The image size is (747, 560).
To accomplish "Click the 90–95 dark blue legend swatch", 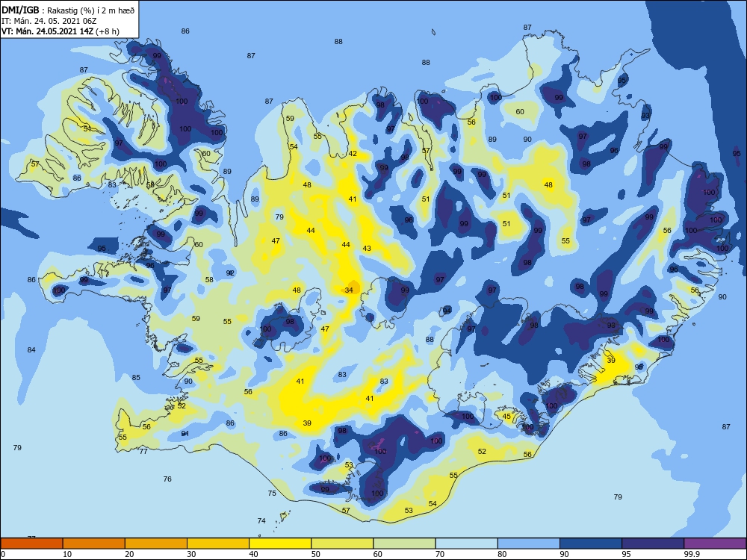I will pos(591,544).
